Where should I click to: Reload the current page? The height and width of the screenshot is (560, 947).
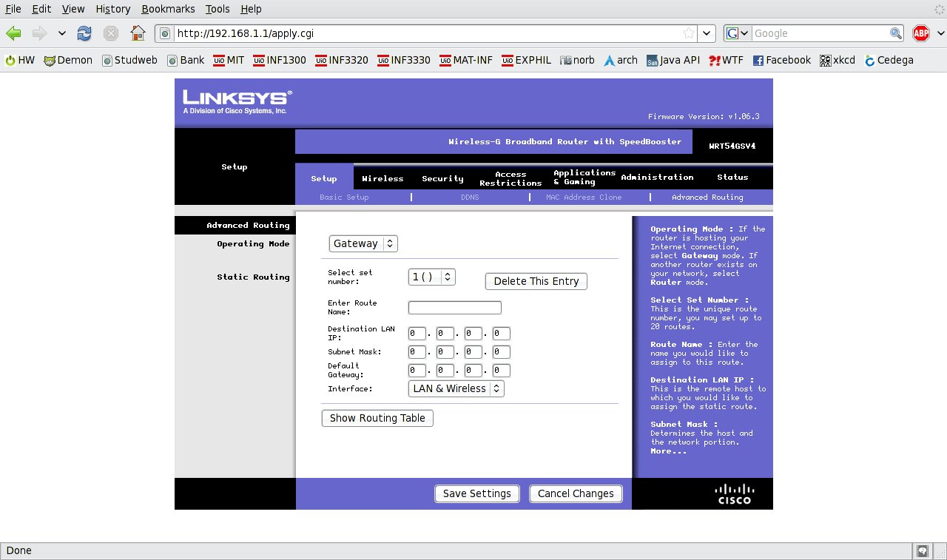84,33
